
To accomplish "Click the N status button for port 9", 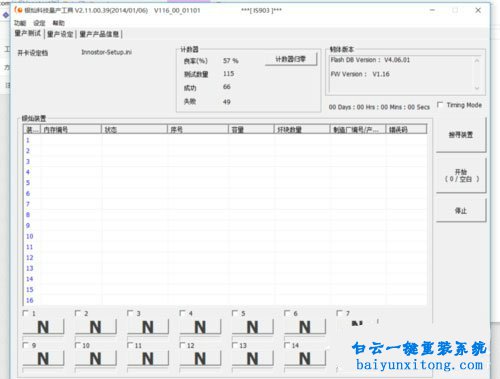I will [43, 359].
